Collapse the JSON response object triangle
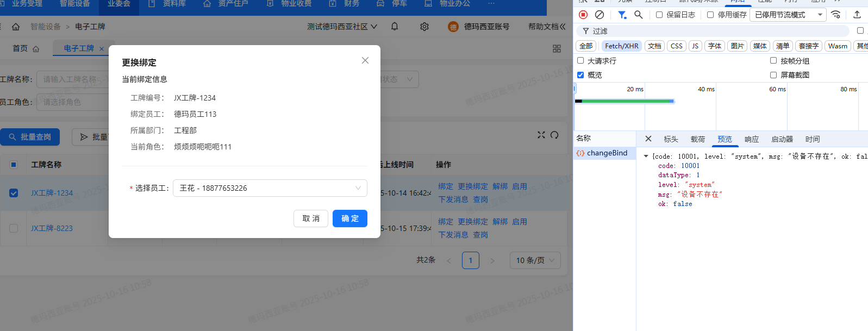Viewport: 868px width, 331px height. (646, 156)
